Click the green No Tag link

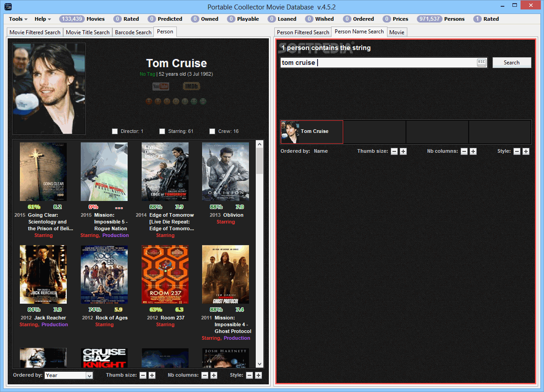pyautogui.click(x=147, y=74)
